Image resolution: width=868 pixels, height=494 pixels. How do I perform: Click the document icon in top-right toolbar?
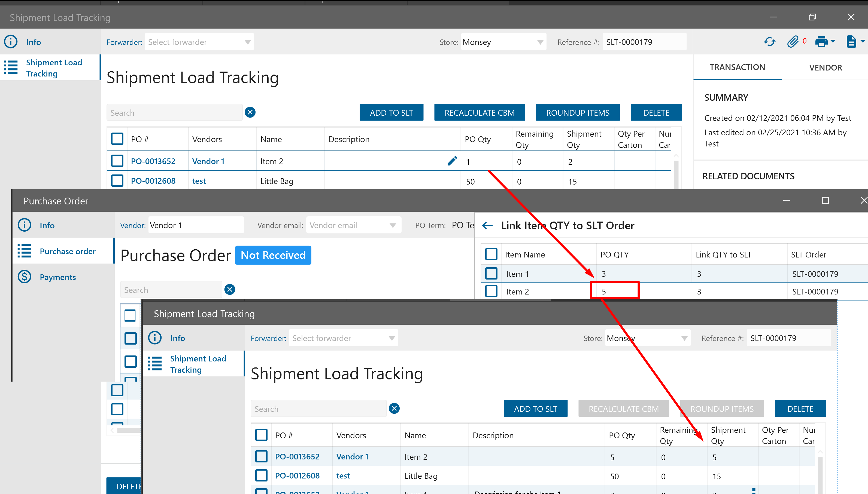[851, 42]
